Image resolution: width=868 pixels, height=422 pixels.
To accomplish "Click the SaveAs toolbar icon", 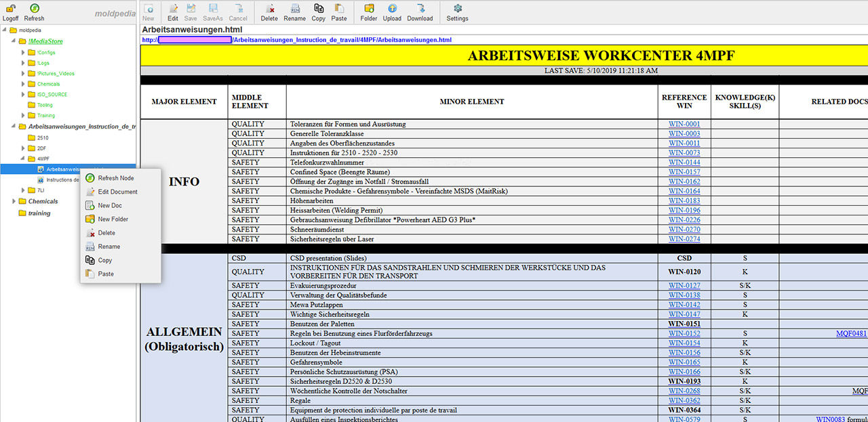I will (212, 9).
